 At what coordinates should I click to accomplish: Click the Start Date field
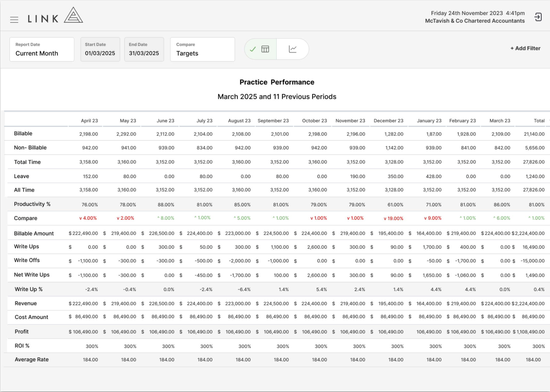tap(100, 49)
